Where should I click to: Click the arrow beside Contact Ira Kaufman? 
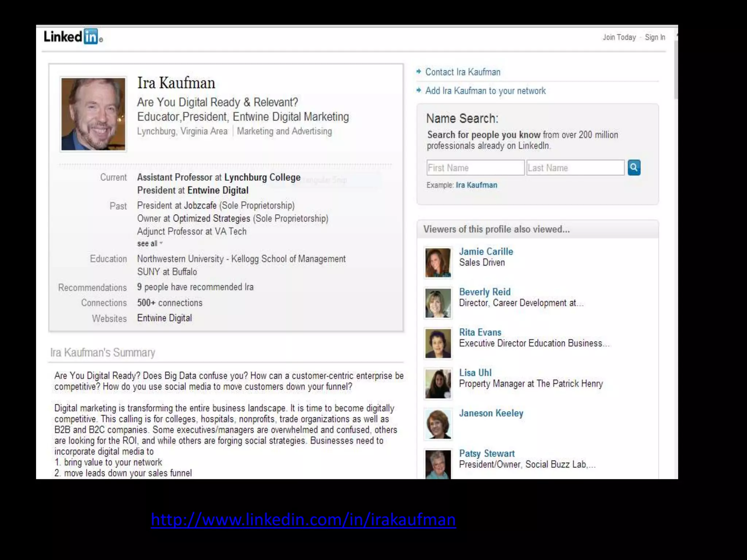pyautogui.click(x=419, y=71)
